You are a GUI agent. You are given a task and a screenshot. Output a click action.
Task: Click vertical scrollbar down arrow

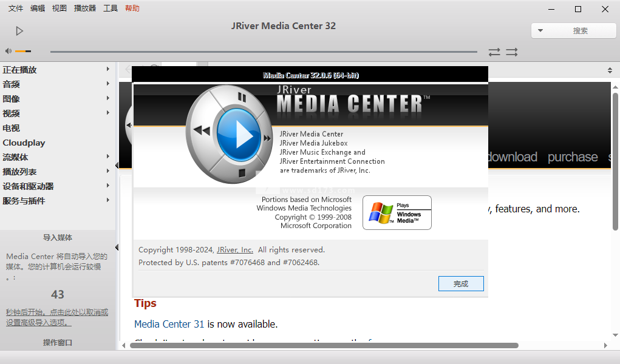pos(615,335)
